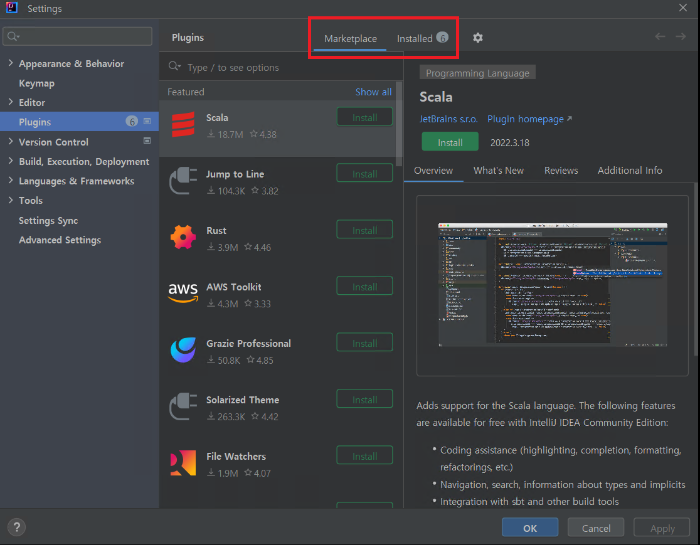Open the Overview tab of Scala
Screen dimensions: 700x545
pyautogui.click(x=433, y=171)
